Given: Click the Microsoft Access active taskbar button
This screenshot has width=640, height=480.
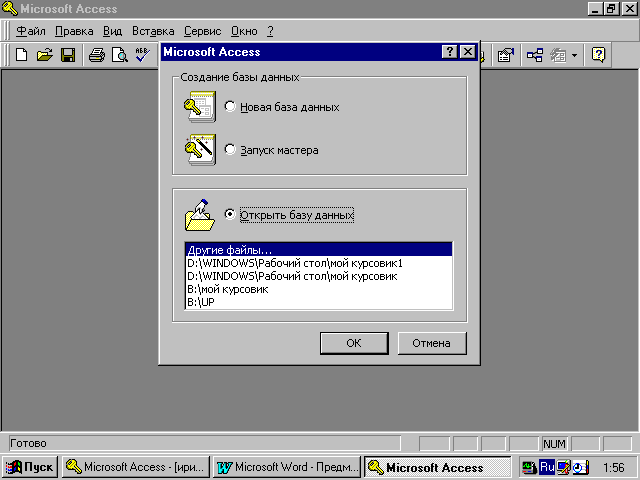Looking at the screenshot, I should click(437, 467).
